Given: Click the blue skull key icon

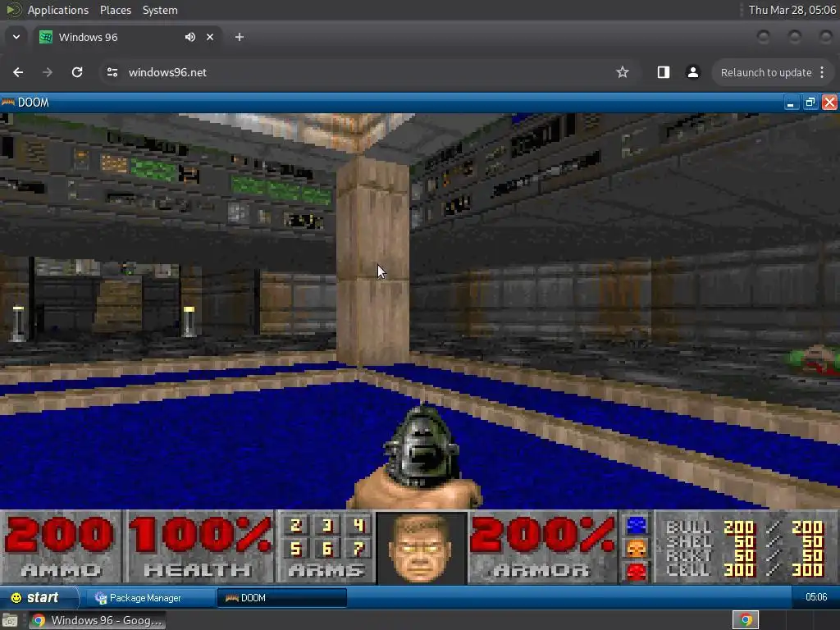Looking at the screenshot, I should click(x=637, y=526).
